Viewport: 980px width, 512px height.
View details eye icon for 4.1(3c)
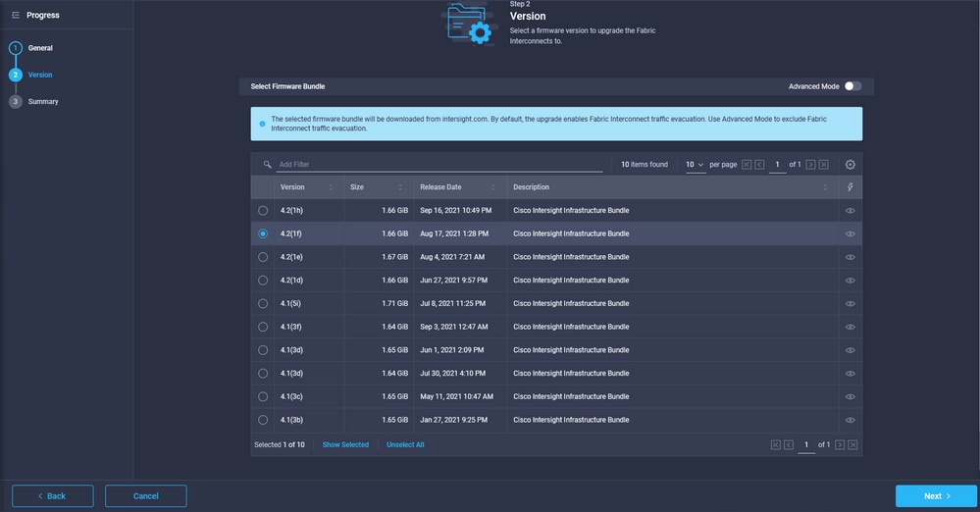click(x=850, y=396)
